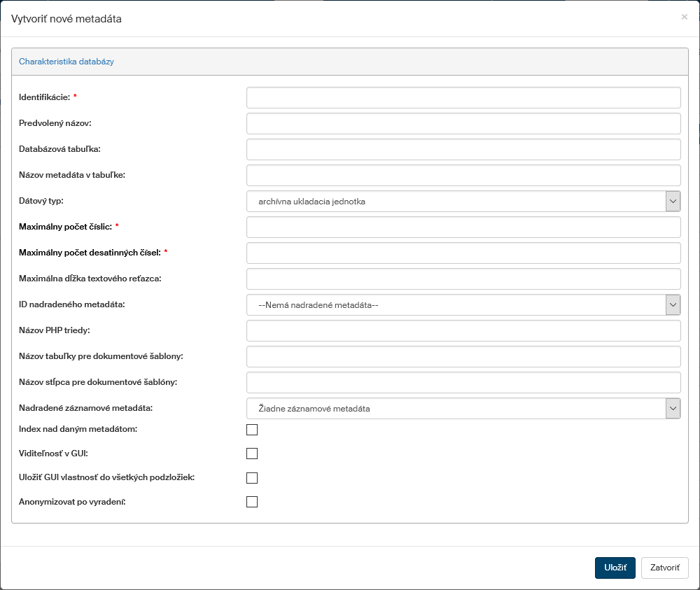Click Názov metadáta v tabuľke field

click(463, 175)
